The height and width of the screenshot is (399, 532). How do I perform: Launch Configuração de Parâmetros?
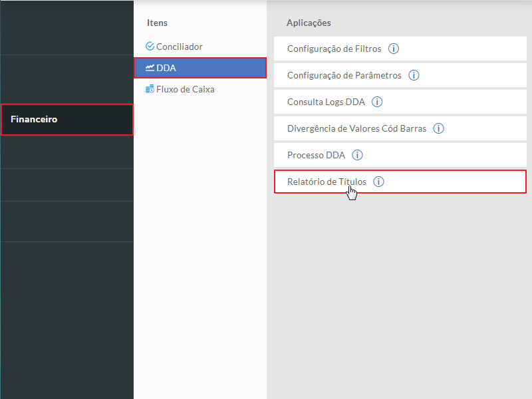pyautogui.click(x=344, y=75)
